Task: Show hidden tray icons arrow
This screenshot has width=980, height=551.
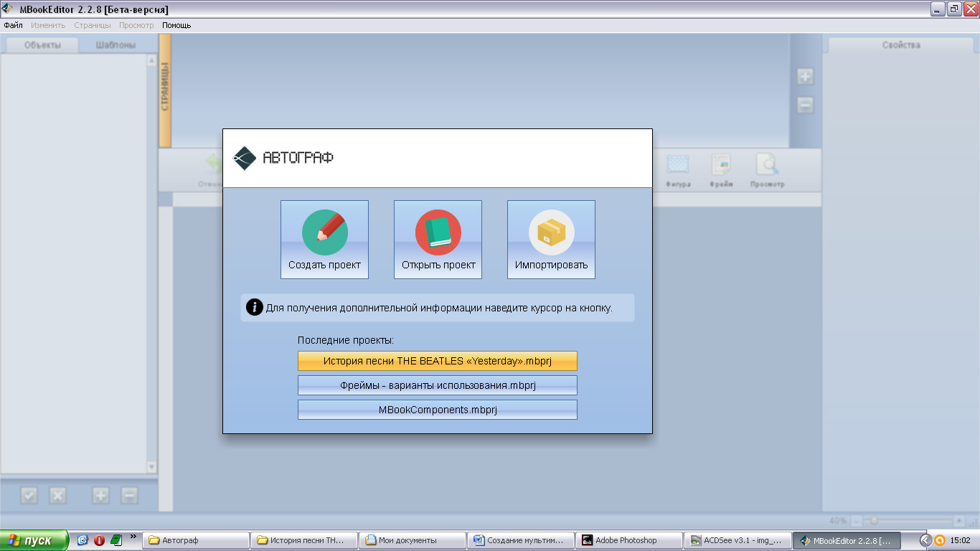Action: [x=925, y=540]
